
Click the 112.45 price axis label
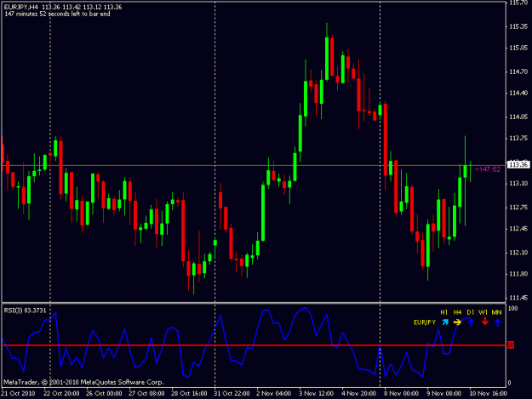tap(518, 229)
